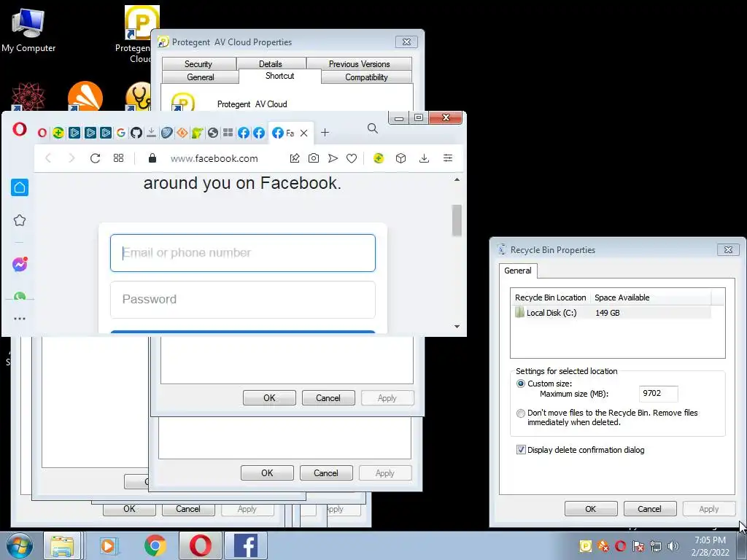This screenshot has height=560, width=747.
Task: Switch to the GitHub browser tab
Action: pos(136,133)
